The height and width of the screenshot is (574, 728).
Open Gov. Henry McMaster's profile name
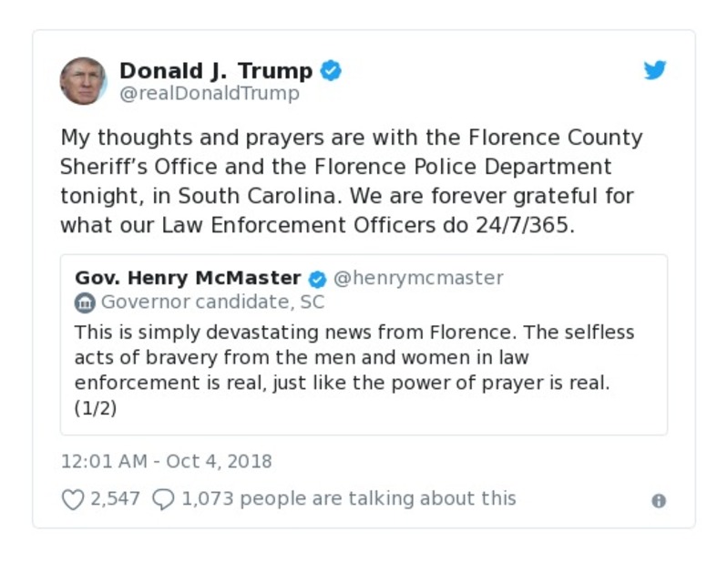pyautogui.click(x=188, y=278)
